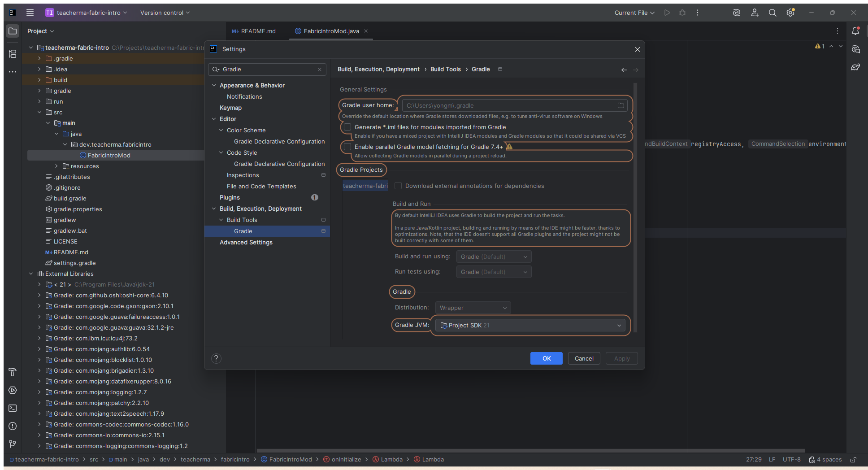Image resolution: width=868 pixels, height=470 pixels.
Task: Enable Download external annotations for dependencies
Action: click(x=398, y=186)
